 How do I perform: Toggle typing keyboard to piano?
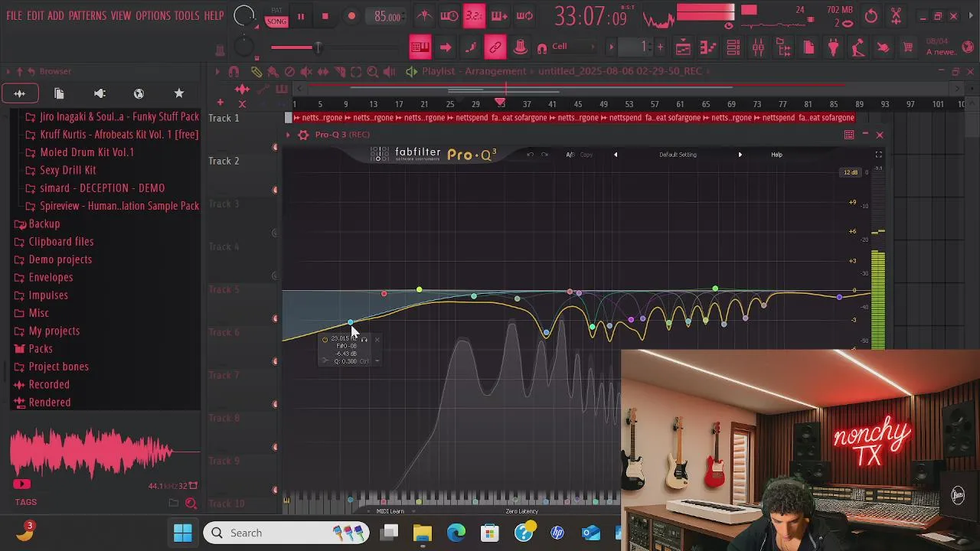[x=420, y=47]
